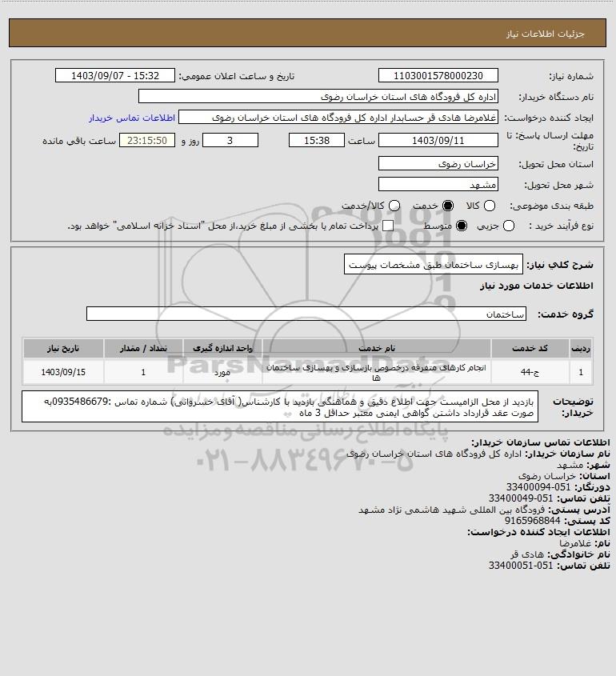Click the announcement date field 1403/09/07 - 15:32
The width and height of the screenshot is (616, 676).
click(115, 75)
